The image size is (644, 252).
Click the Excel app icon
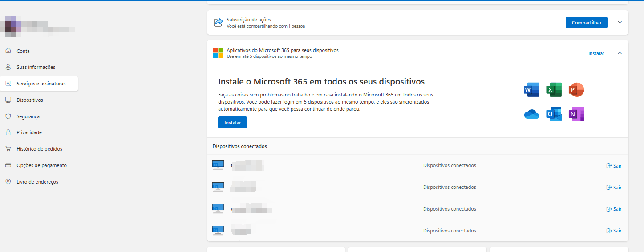pos(554,90)
